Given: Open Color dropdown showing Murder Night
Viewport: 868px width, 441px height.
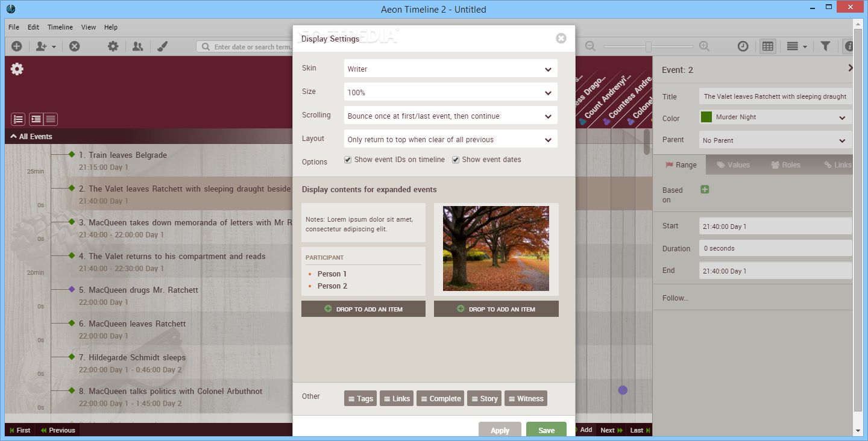Looking at the screenshot, I should click(x=776, y=117).
